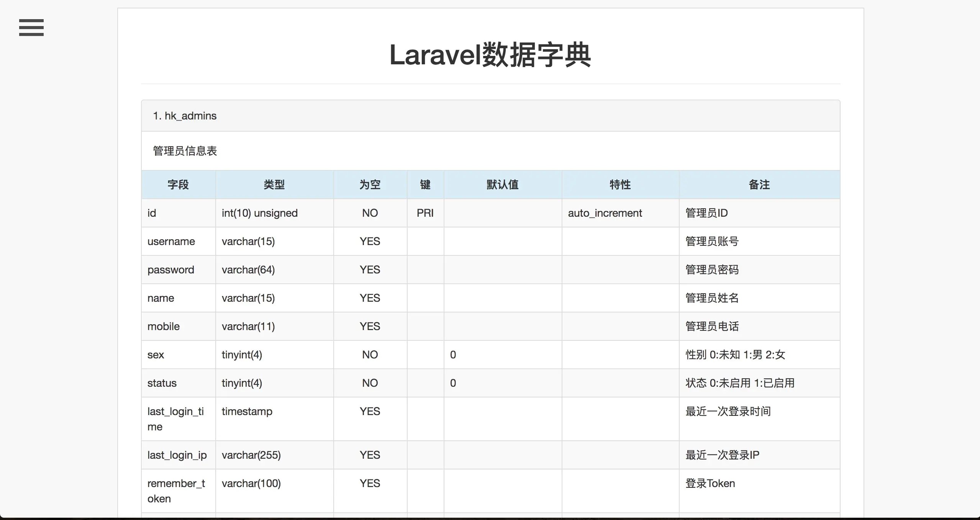The image size is (980, 520).
Task: Click the remember_token field cell
Action: pyautogui.click(x=176, y=491)
